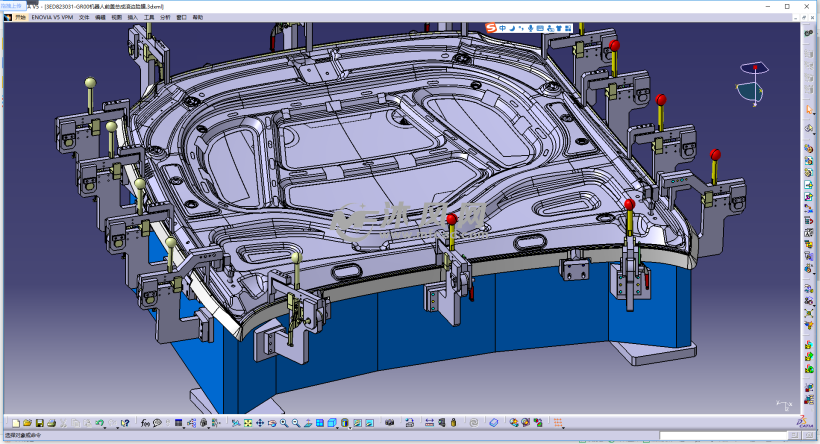Click the Hide/Show icon
The width and height of the screenshot is (820, 444).
click(357, 423)
